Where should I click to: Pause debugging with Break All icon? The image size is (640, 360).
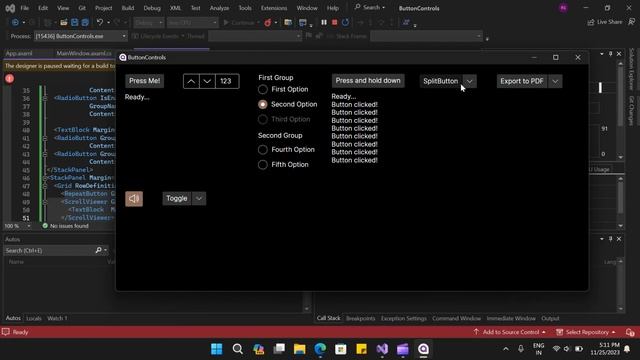pos(324,22)
